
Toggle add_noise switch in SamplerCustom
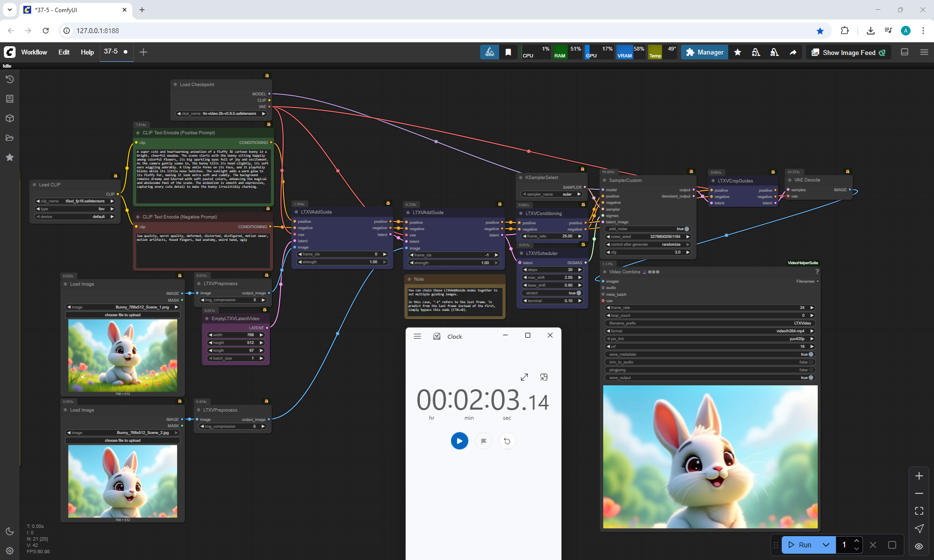coord(686,229)
